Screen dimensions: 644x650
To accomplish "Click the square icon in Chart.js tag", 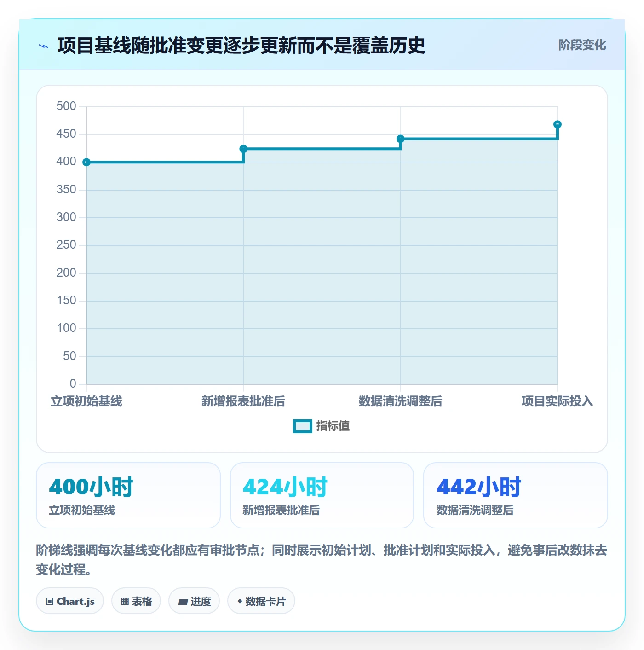I will pyautogui.click(x=50, y=602).
